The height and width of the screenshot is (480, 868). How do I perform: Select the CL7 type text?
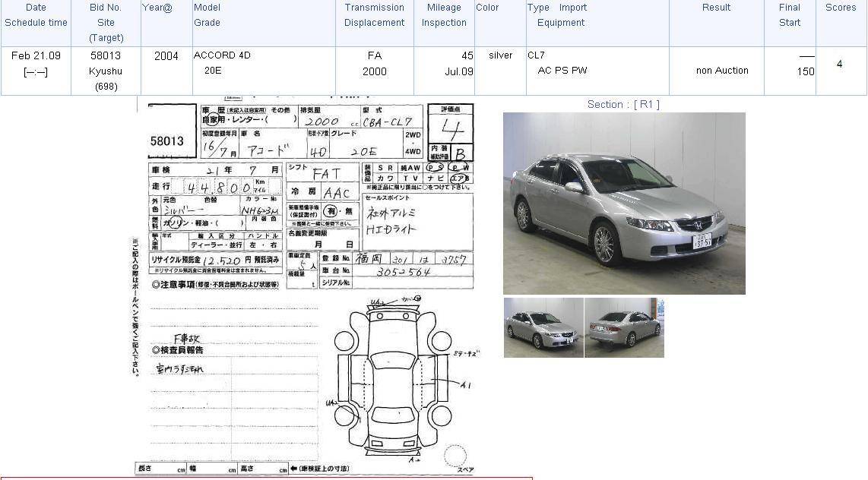point(536,55)
